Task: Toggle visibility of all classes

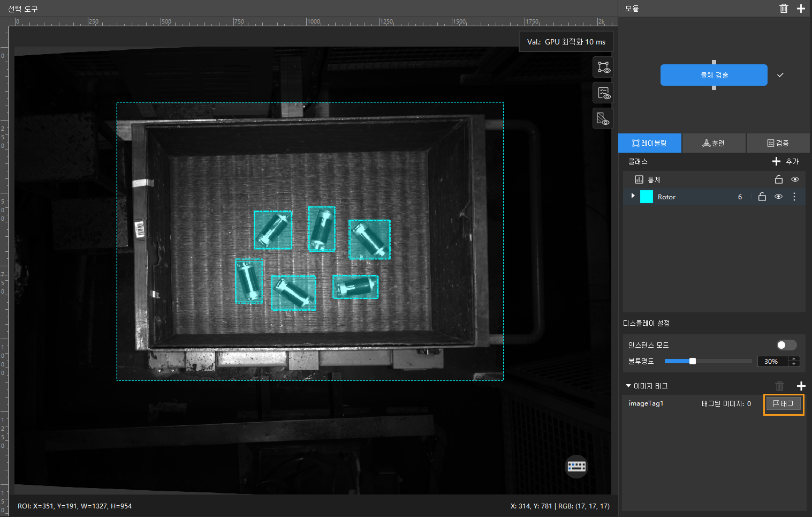Action: (x=795, y=179)
